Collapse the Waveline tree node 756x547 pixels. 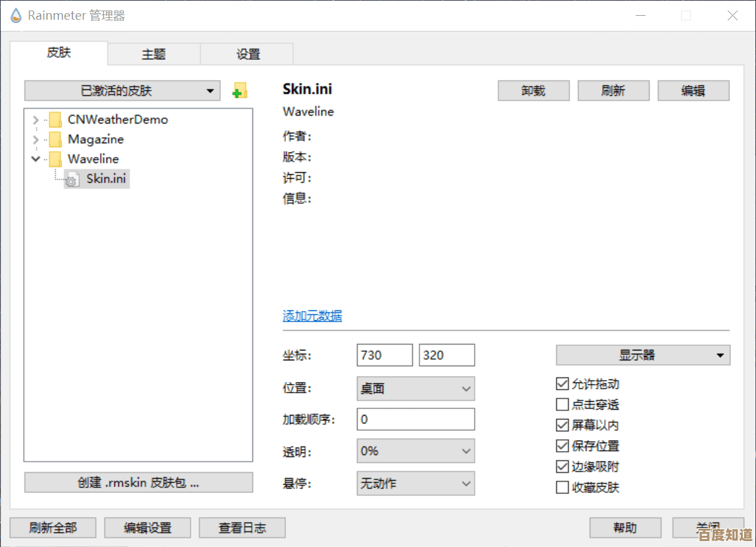click(35, 159)
